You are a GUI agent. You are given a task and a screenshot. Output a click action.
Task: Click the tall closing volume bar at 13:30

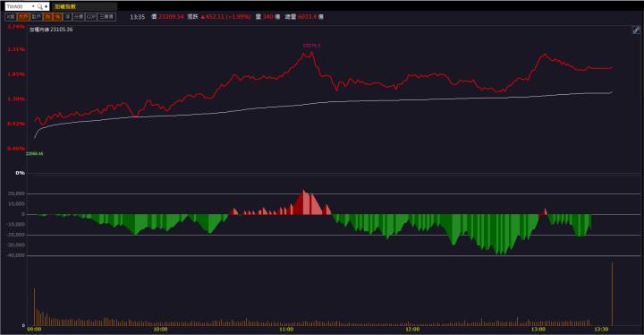pyautogui.click(x=612, y=294)
